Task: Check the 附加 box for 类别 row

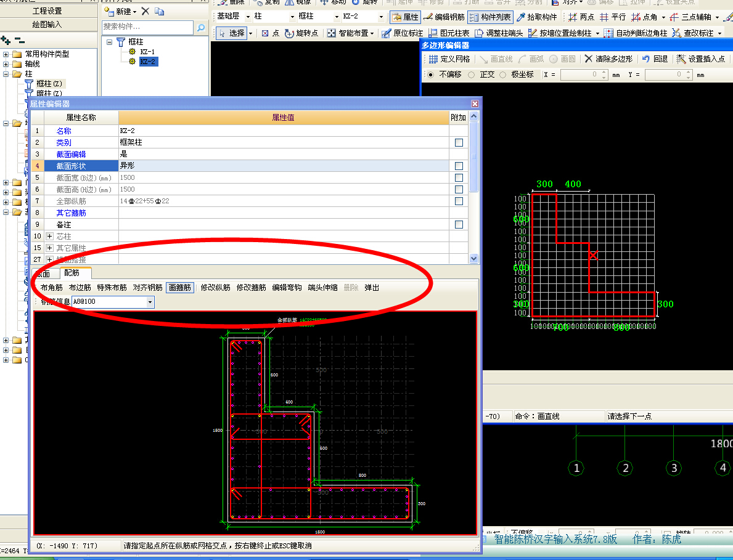Action: [459, 142]
